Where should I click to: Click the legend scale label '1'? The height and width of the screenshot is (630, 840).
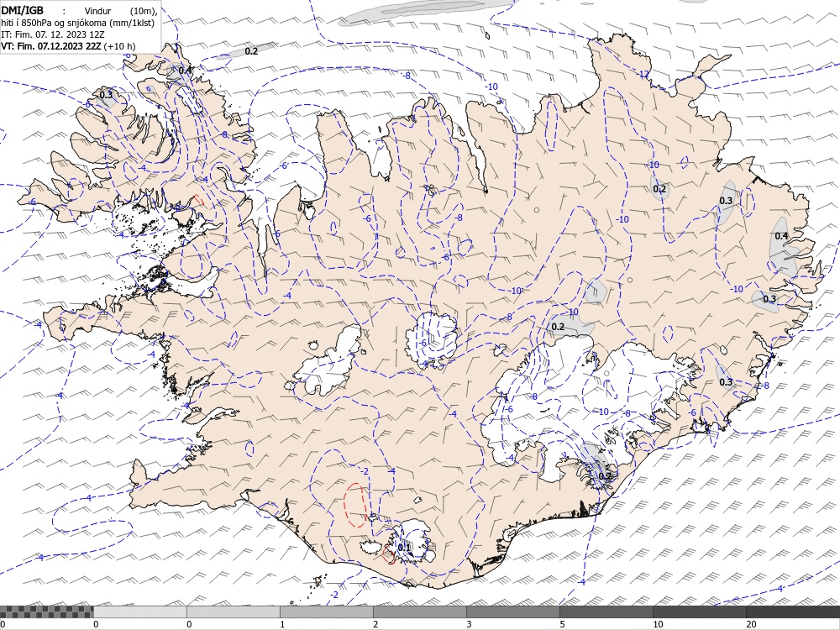(283, 624)
